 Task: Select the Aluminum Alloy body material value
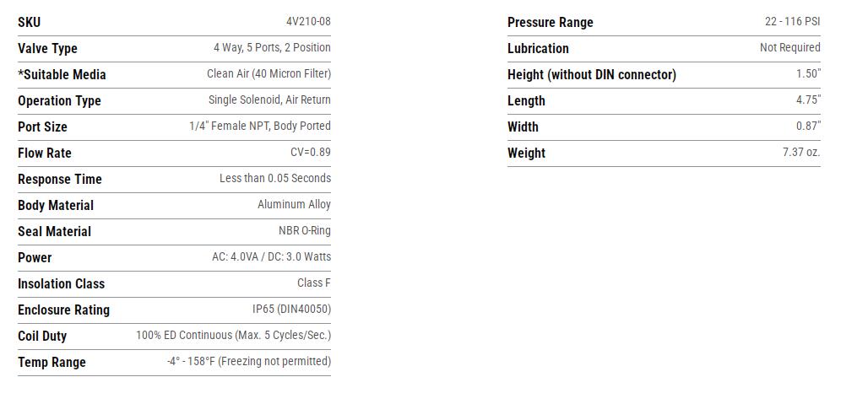click(294, 204)
